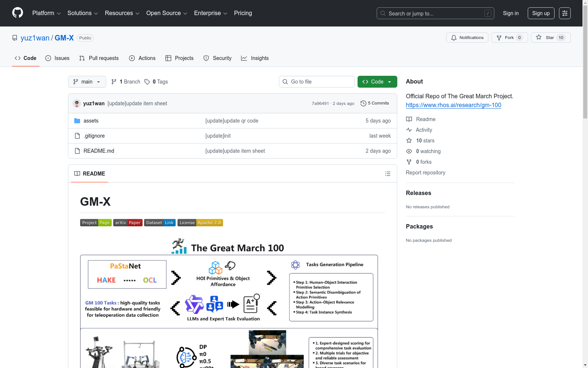Open the [update]init commit message
Screen dimensions: 588x368
218,136
